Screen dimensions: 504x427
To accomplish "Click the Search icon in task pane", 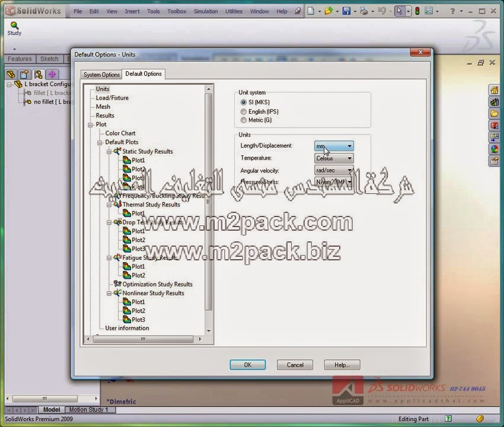I will tap(495, 125).
